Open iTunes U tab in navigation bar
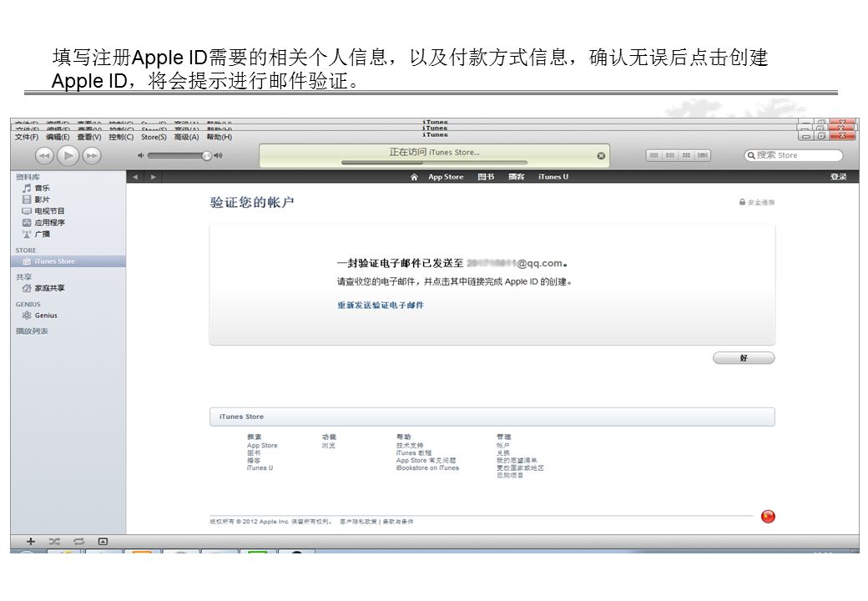 click(553, 177)
